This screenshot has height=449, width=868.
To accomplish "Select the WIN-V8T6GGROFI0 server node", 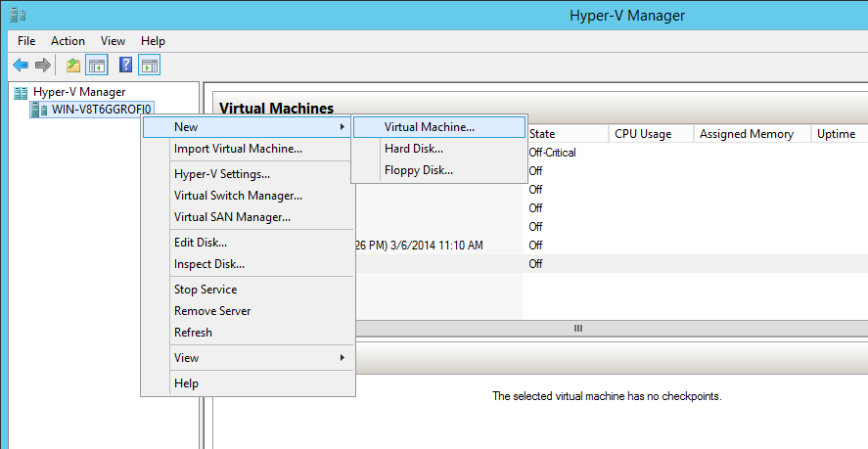I will coord(102,109).
